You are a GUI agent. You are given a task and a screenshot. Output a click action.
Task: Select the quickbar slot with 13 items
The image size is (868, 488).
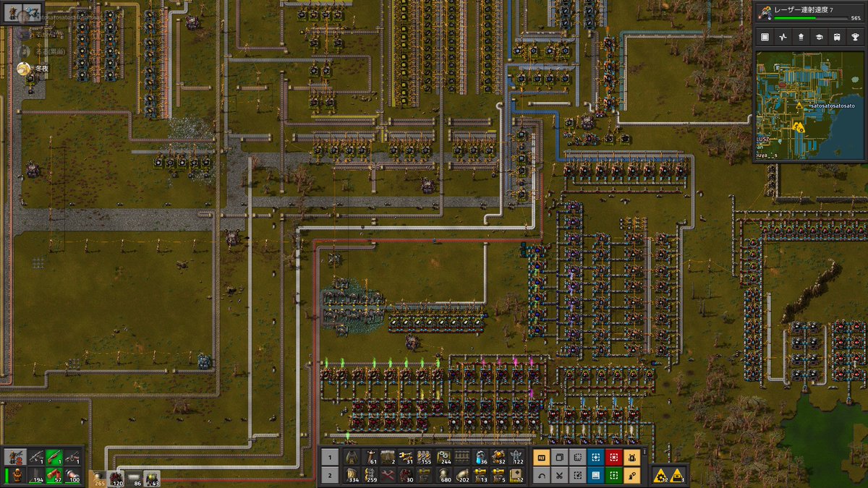click(480, 475)
